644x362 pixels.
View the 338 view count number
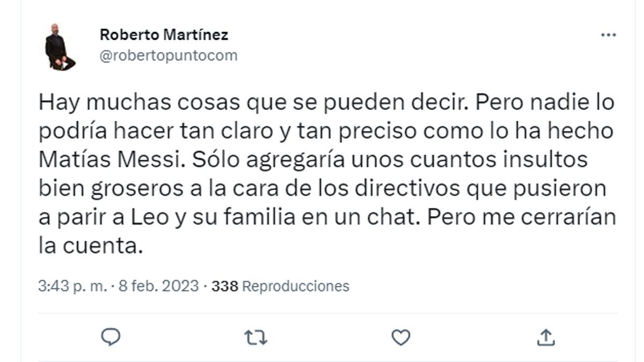pyautogui.click(x=224, y=286)
